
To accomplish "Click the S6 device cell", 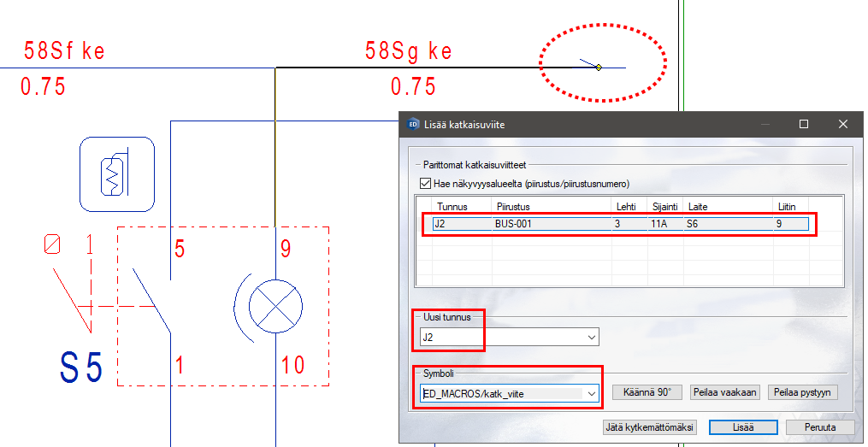I will pos(728,224).
